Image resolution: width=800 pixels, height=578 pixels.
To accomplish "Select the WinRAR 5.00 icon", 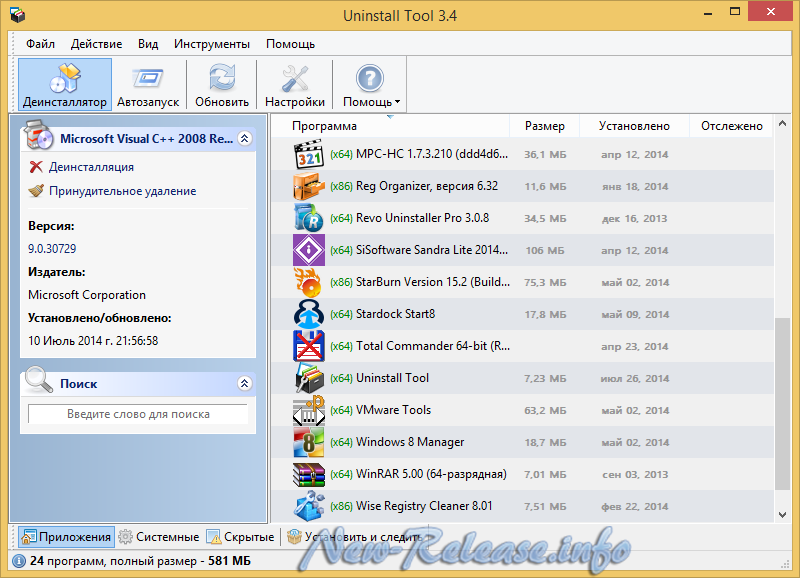I will click(x=309, y=474).
